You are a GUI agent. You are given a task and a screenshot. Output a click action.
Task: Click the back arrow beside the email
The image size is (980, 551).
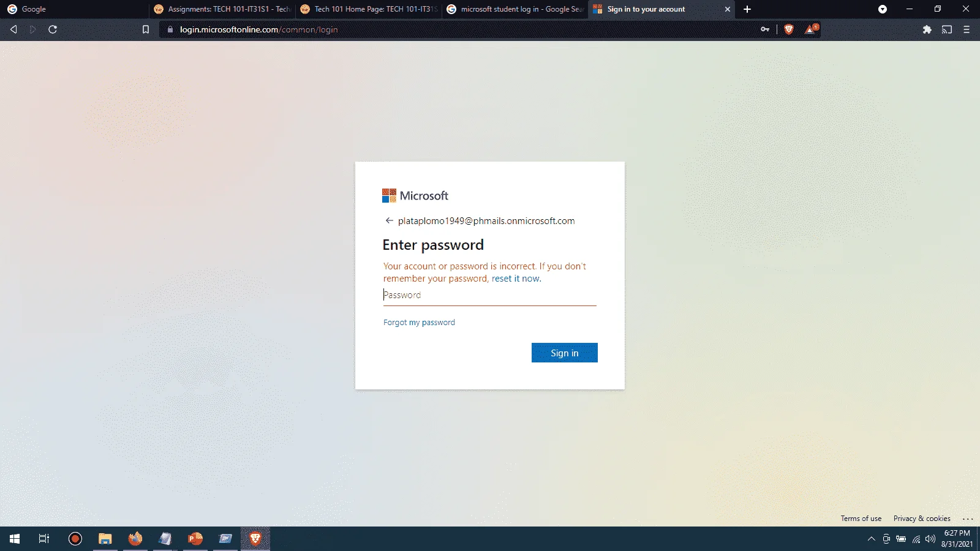pyautogui.click(x=389, y=220)
